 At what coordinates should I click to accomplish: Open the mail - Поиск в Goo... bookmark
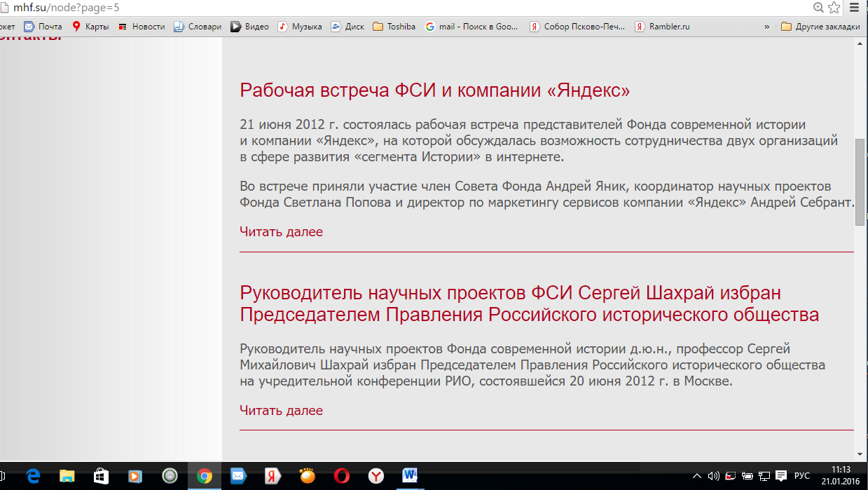click(472, 27)
